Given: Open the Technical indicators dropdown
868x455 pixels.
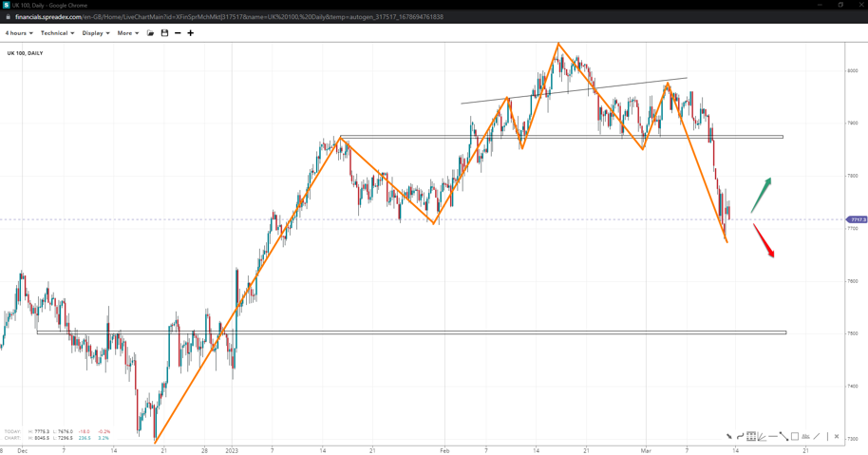Looking at the screenshot, I should tap(57, 33).
